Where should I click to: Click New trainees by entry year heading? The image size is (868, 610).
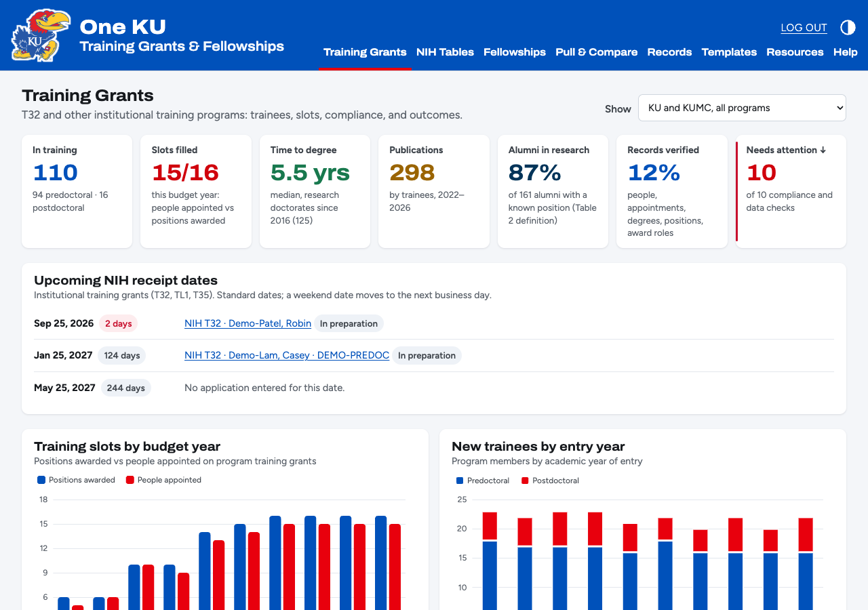pos(538,446)
